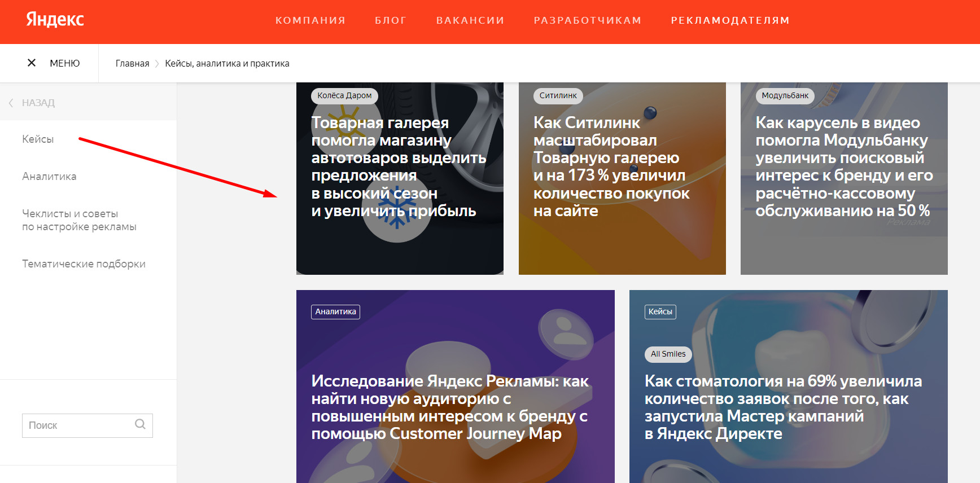
Task: Open the Рекламодателям section
Action: point(730,20)
